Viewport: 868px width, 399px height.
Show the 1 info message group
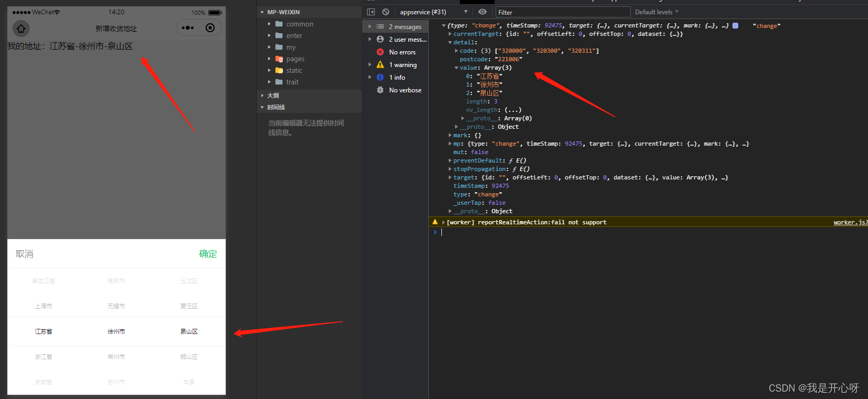(x=397, y=78)
